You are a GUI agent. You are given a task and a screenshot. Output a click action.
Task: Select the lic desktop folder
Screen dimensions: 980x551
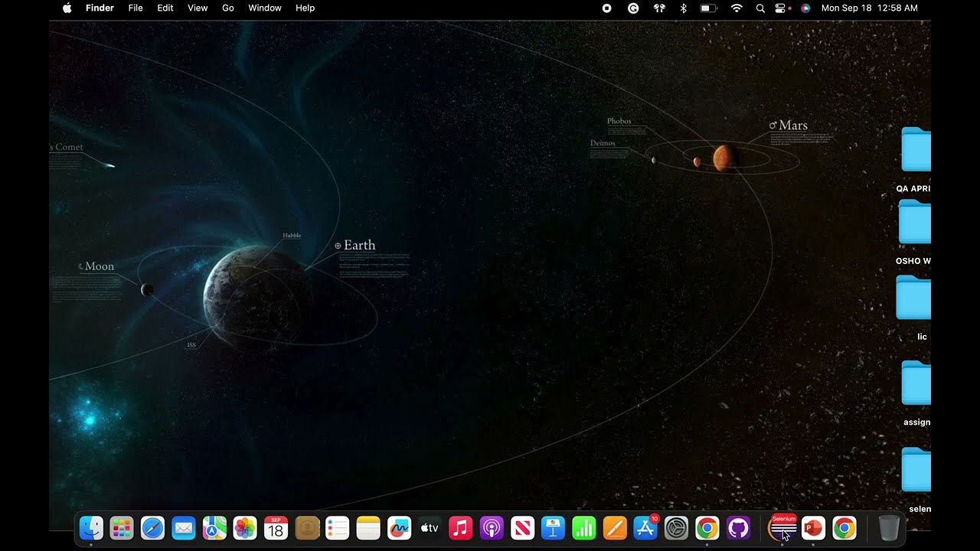(x=914, y=298)
